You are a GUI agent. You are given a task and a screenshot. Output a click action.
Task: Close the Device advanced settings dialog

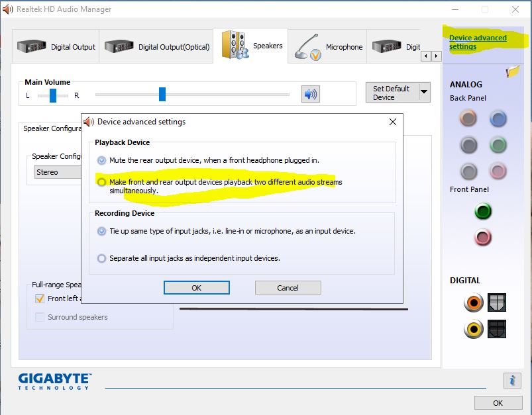coord(393,122)
